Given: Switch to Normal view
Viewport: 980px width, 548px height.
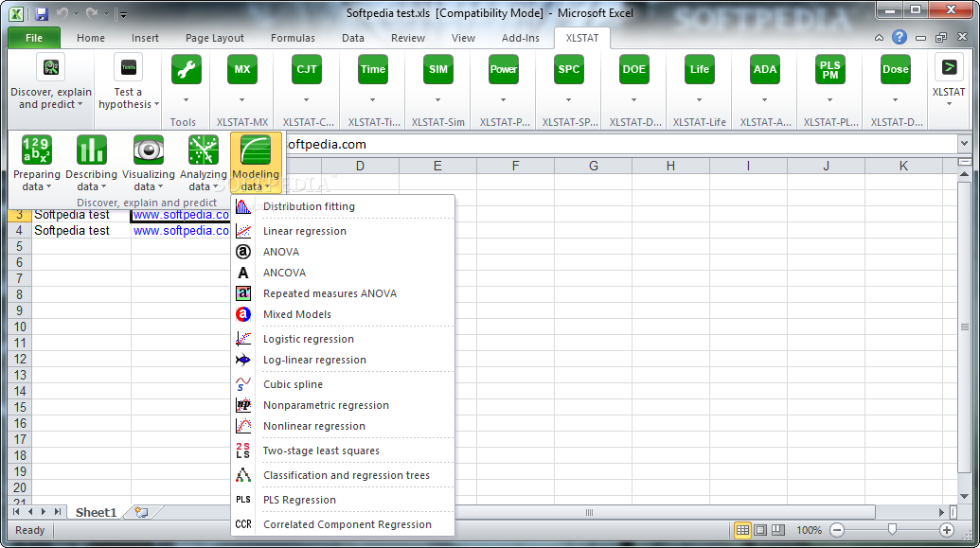Looking at the screenshot, I should coord(742,530).
